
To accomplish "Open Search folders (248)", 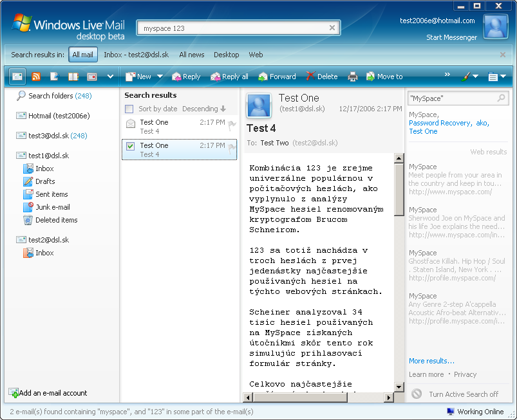I will (54, 96).
